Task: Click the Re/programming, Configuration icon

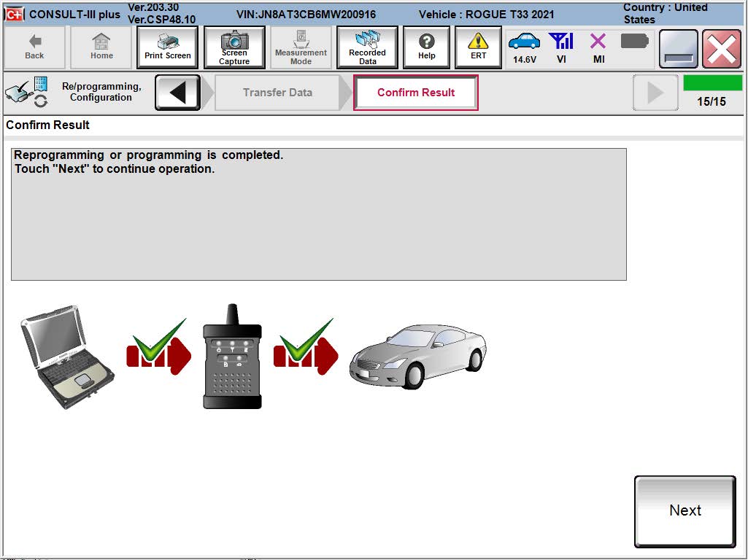Action: pyautogui.click(x=27, y=91)
